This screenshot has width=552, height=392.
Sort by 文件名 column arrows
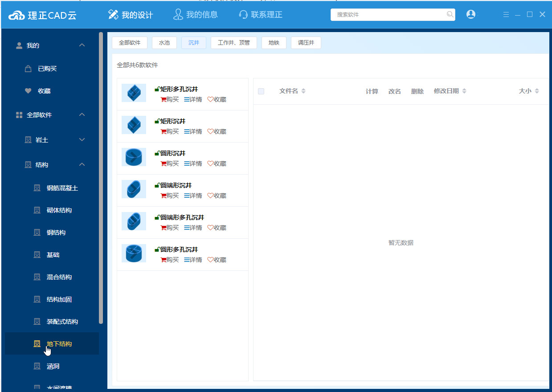click(x=303, y=91)
